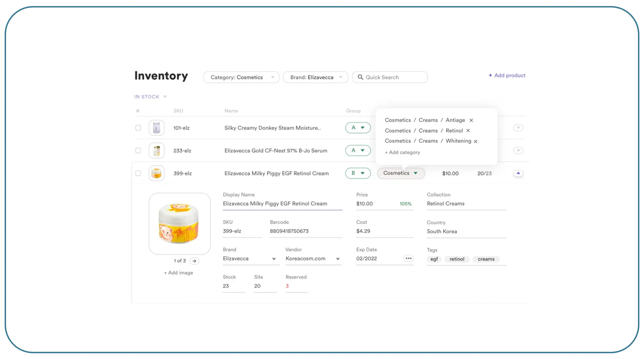This screenshot has height=359, width=644.
Task: Open the Brand: Elizavecca filter dropdown
Action: coord(315,77)
